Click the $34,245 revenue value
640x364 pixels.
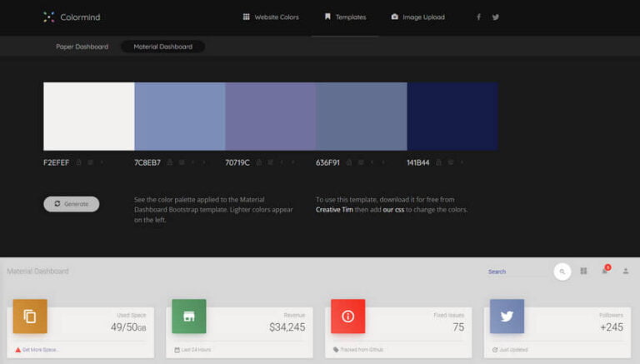(x=287, y=327)
